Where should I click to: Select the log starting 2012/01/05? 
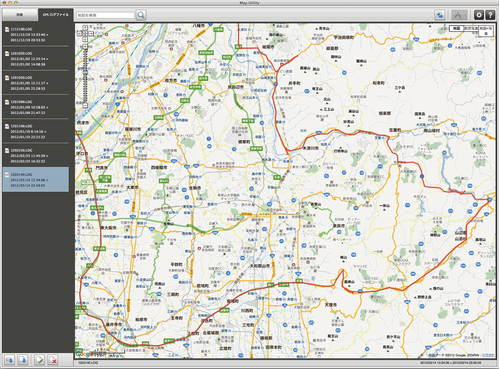36,83
